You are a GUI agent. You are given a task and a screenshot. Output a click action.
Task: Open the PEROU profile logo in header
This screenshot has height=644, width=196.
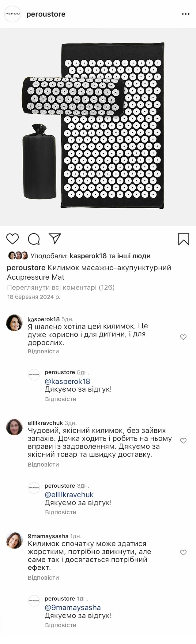point(13,14)
